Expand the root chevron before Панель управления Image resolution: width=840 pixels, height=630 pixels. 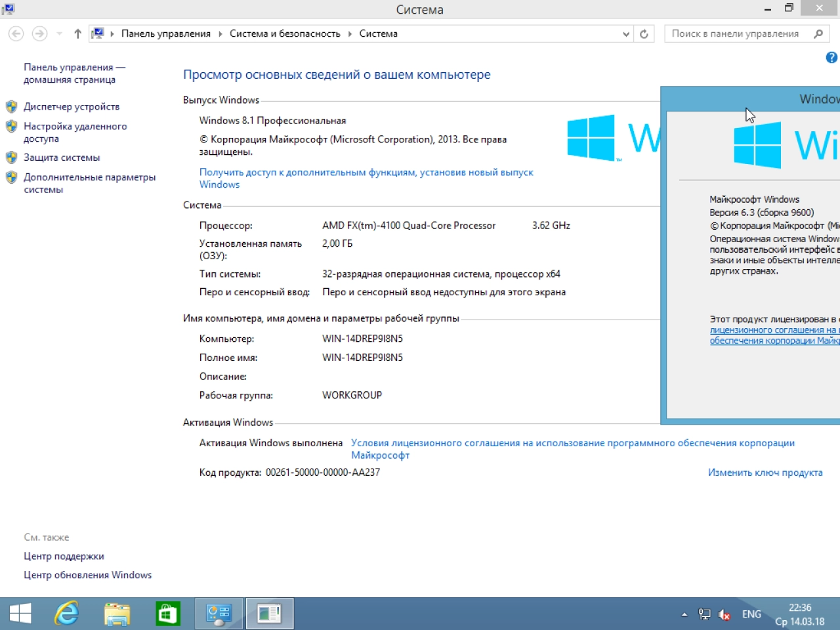(x=112, y=33)
